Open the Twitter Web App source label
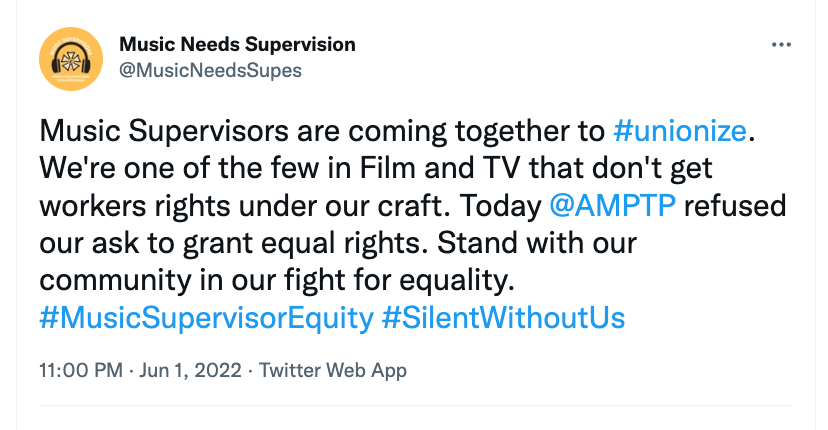The width and height of the screenshot is (828, 430). pos(333,370)
